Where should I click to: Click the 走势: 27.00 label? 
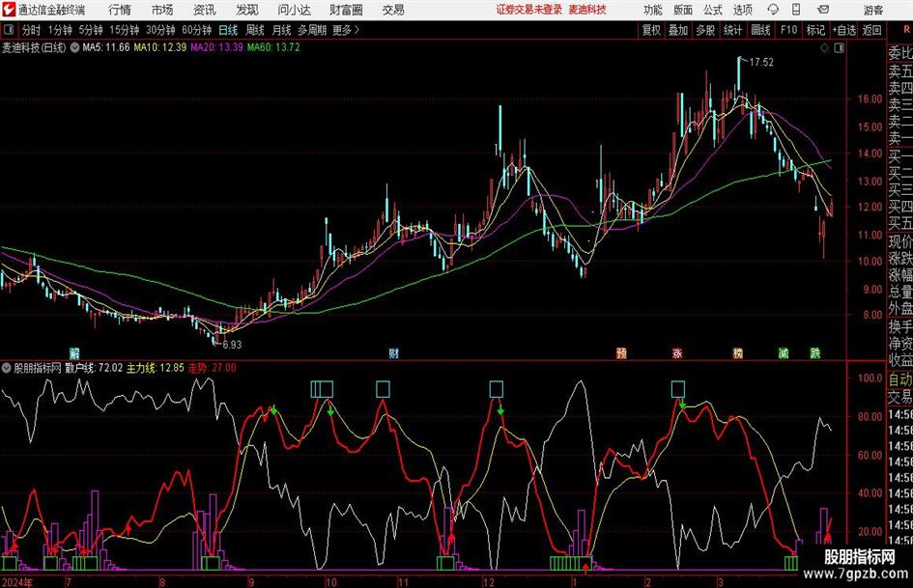(x=212, y=368)
